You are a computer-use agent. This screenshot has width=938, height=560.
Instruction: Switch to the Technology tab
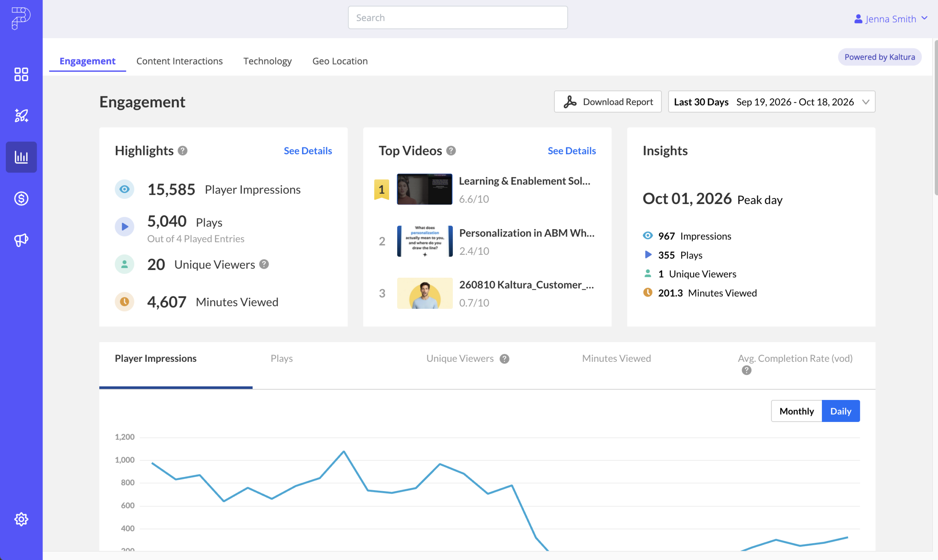[267, 61]
